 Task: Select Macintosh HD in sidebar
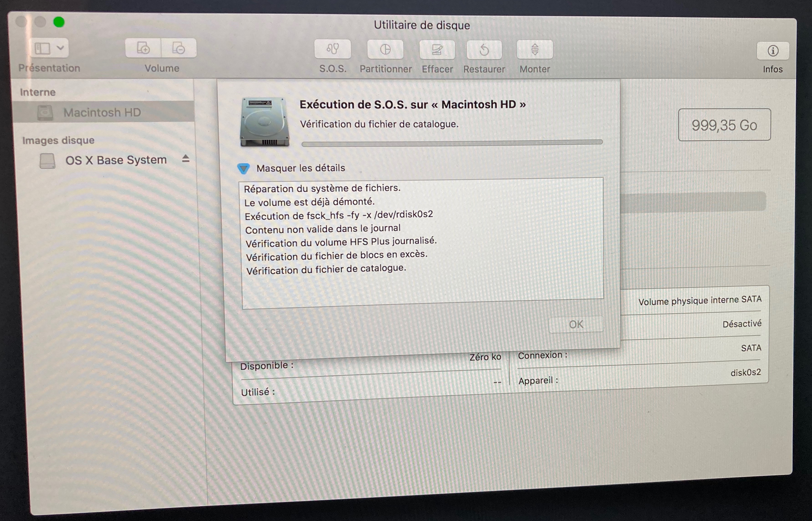pyautogui.click(x=102, y=112)
